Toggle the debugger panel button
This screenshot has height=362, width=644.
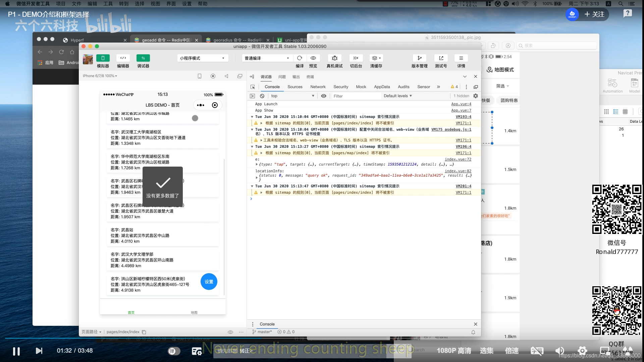click(x=143, y=58)
